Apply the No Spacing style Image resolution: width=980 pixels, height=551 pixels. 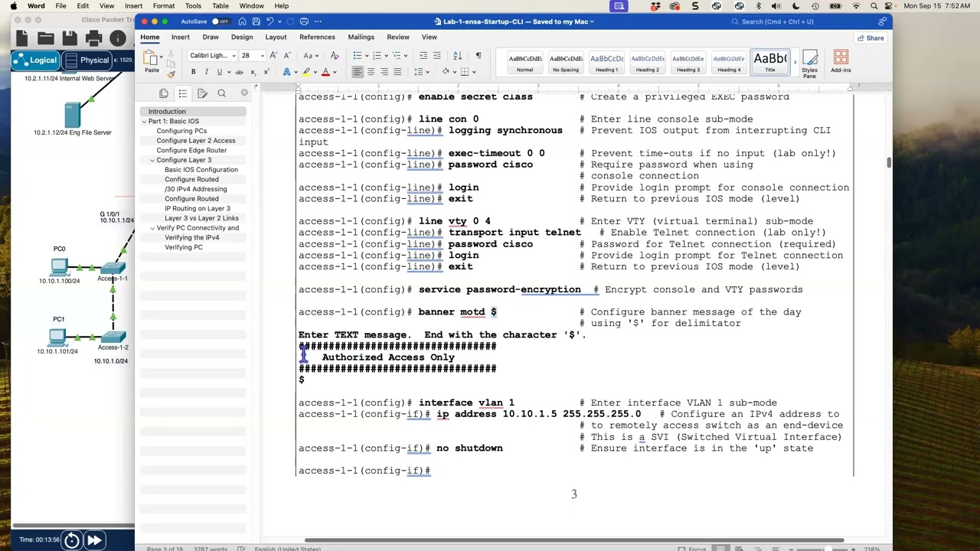(x=566, y=63)
